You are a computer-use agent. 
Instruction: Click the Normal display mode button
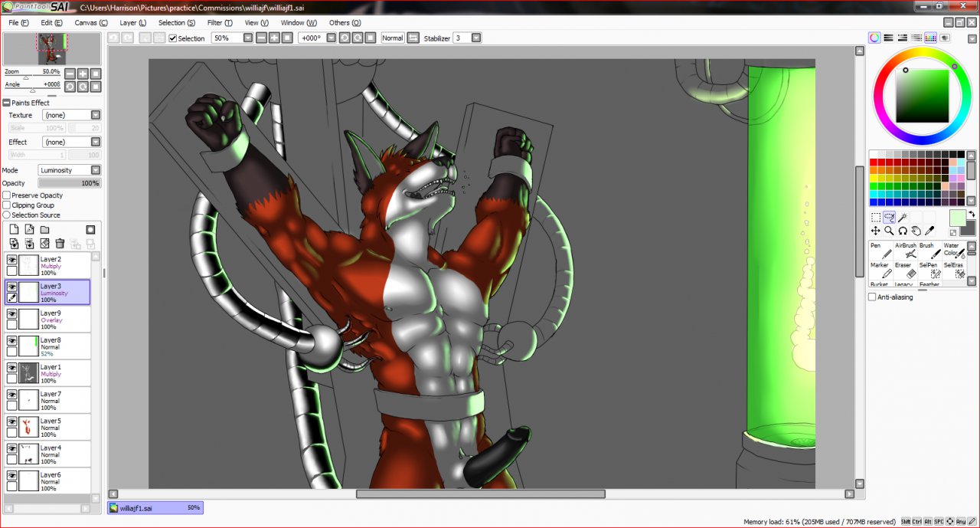[x=393, y=38]
